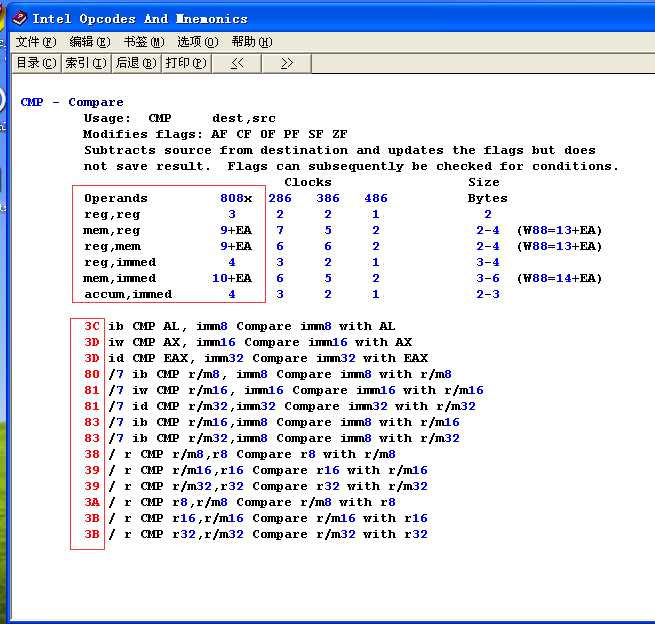Click '(W88=14+EA)' note
Screen dimensions: 655x624
559,278
